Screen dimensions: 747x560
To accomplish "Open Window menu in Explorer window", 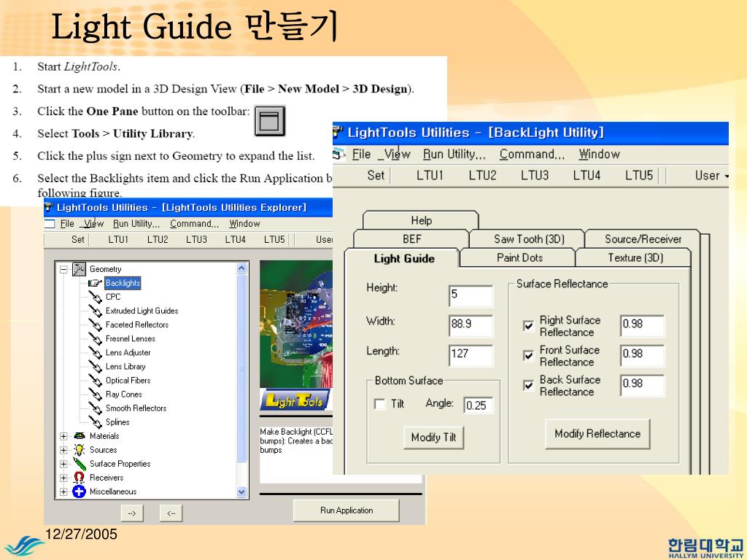I will pyautogui.click(x=244, y=224).
